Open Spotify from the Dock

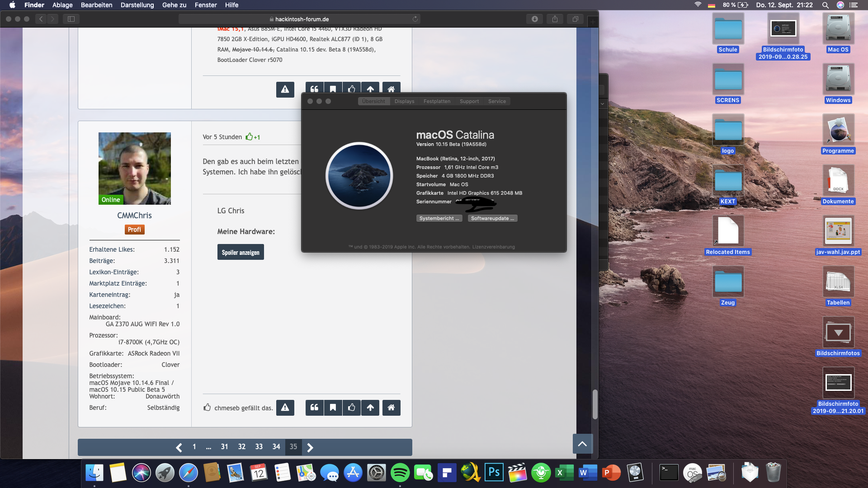400,473
